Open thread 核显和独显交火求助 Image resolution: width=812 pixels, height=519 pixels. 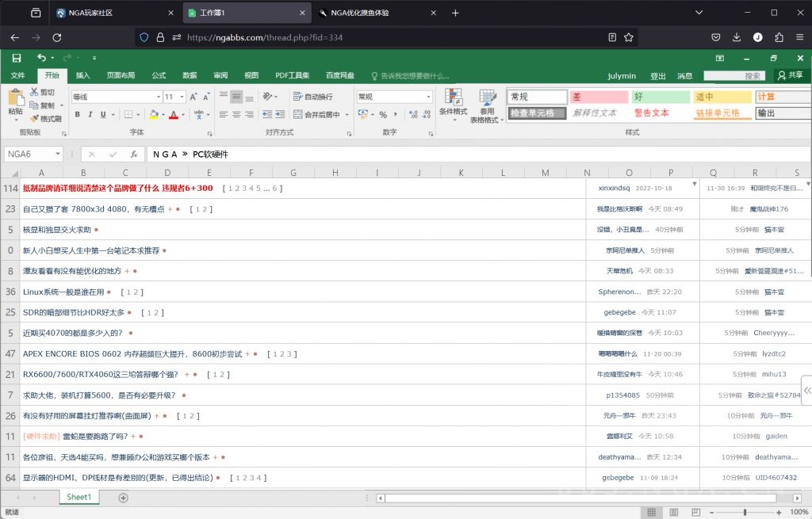point(56,230)
